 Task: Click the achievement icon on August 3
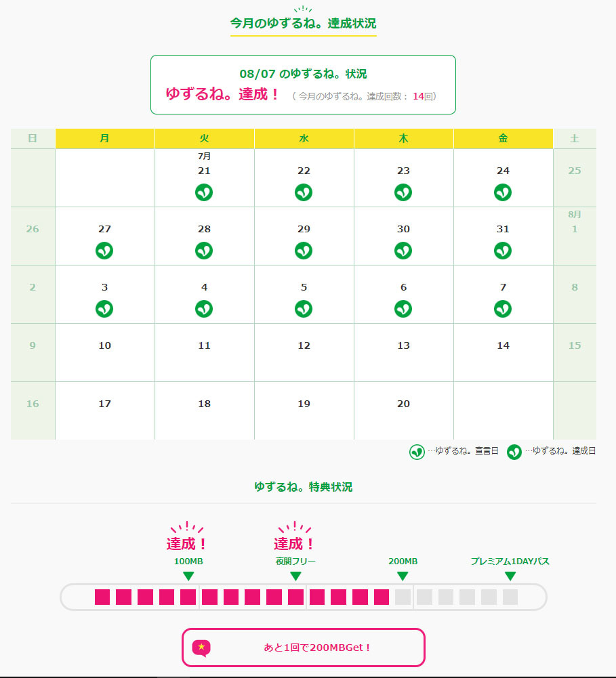pyautogui.click(x=104, y=309)
